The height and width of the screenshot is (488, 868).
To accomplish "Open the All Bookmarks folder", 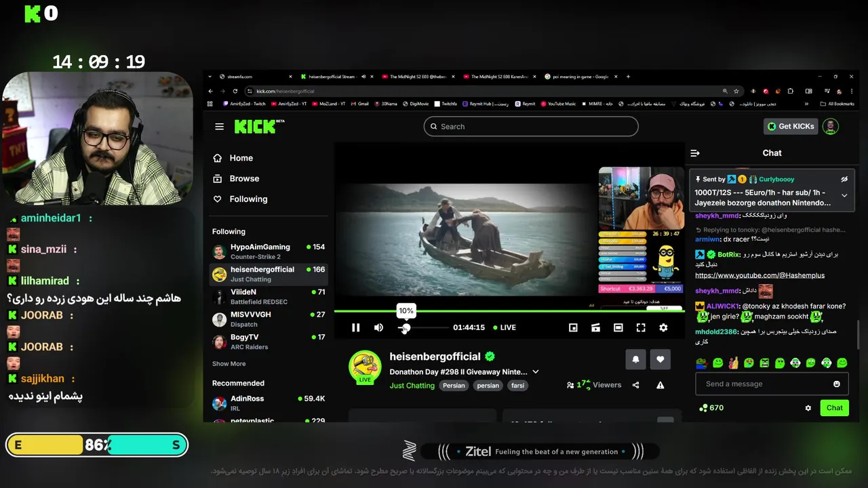I will (837, 104).
